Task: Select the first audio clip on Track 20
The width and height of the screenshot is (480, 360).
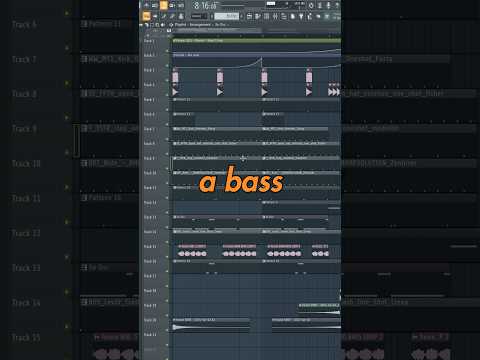Action: coord(211,325)
